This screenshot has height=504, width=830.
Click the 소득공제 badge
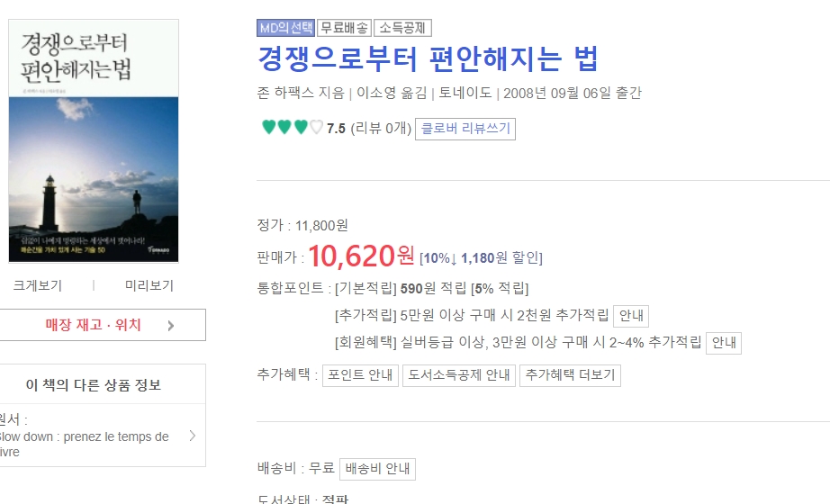tap(402, 28)
